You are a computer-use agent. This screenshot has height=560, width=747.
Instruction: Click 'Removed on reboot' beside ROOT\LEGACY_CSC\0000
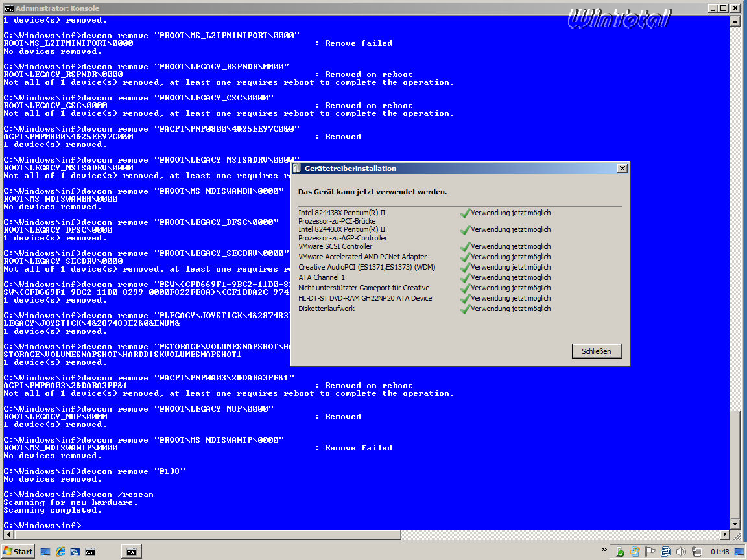[369, 106]
